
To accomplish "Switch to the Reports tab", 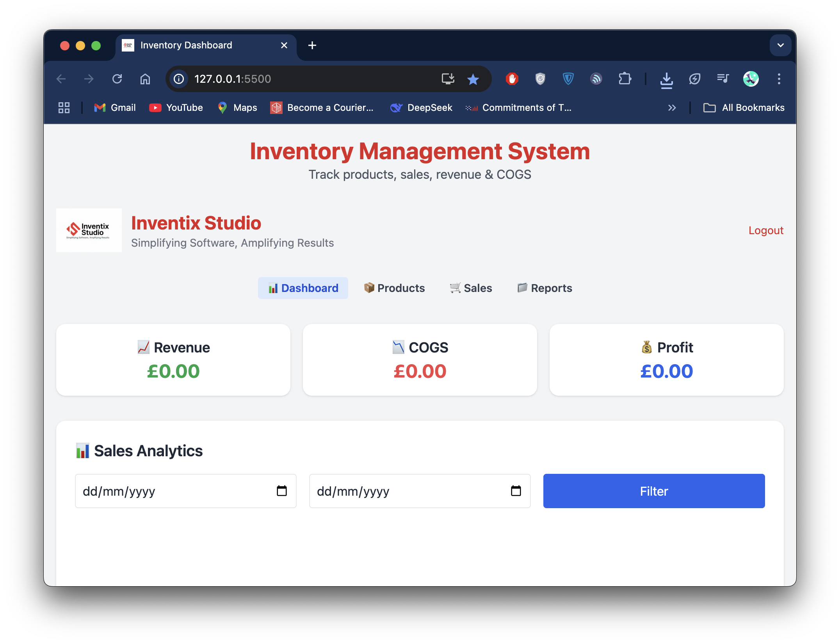I will 545,288.
